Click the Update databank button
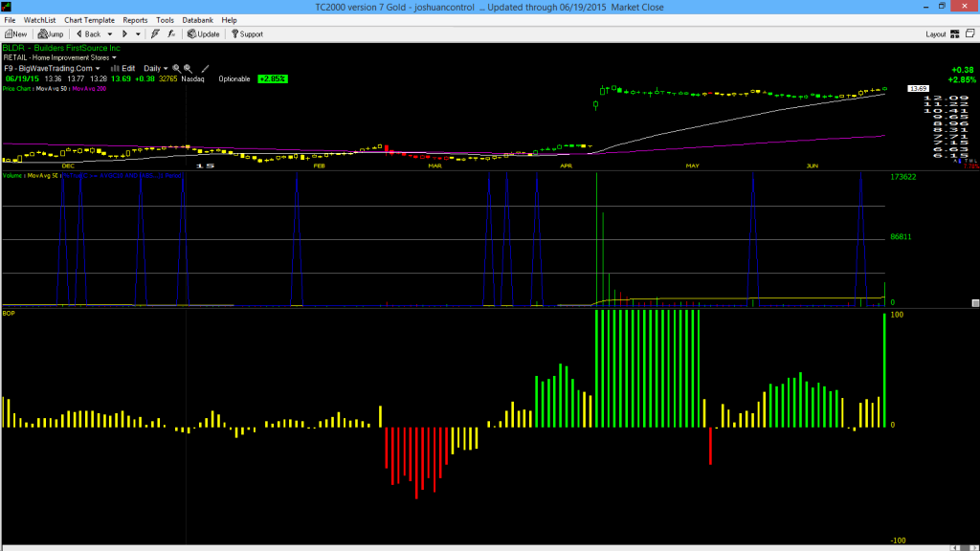The image size is (980, 551). [x=204, y=34]
